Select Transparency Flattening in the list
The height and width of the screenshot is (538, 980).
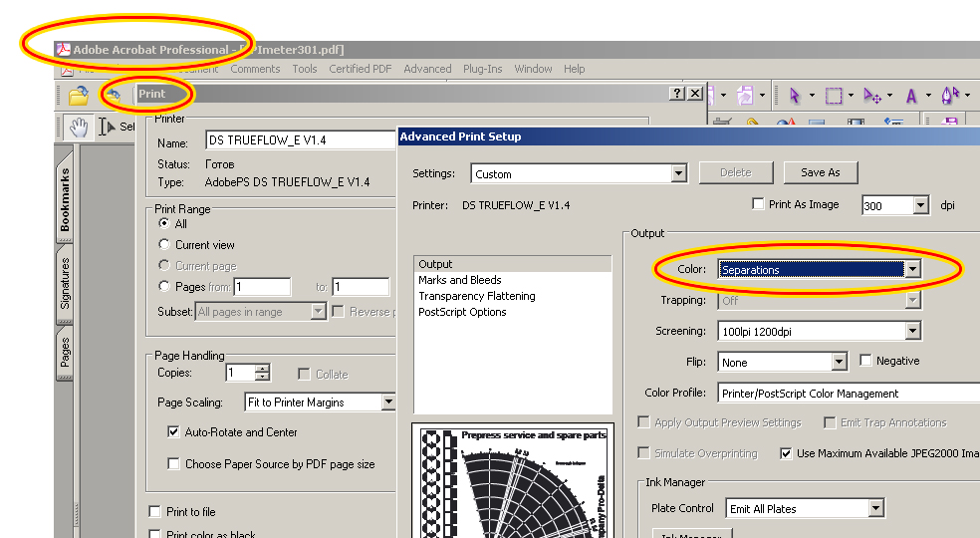(x=476, y=296)
